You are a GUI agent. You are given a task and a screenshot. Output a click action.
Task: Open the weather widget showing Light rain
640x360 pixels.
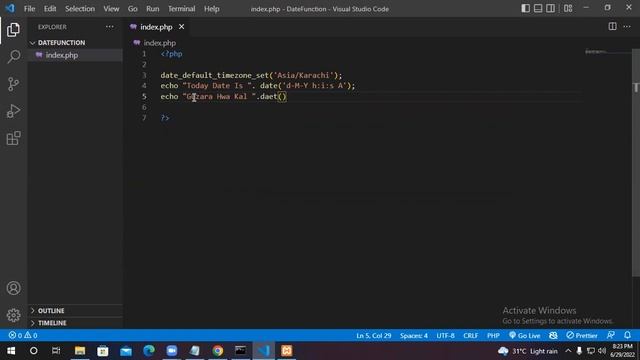527,351
